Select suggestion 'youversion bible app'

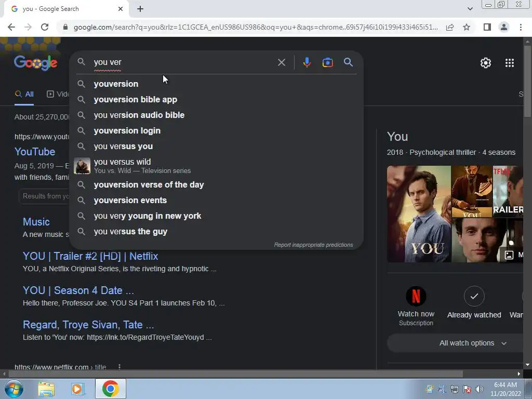216,99
